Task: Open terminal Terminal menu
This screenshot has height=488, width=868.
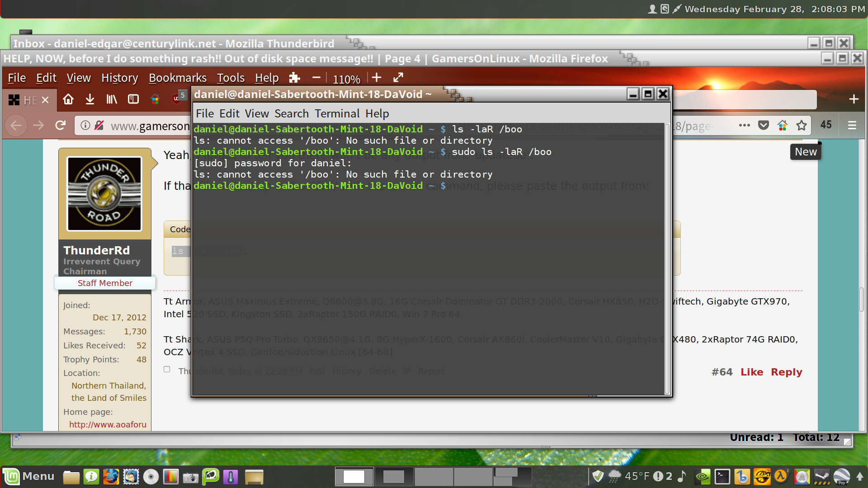Action: (337, 113)
